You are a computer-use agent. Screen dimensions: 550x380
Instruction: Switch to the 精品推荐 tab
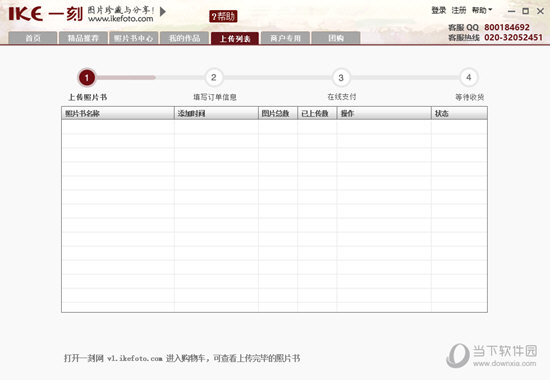pos(83,38)
